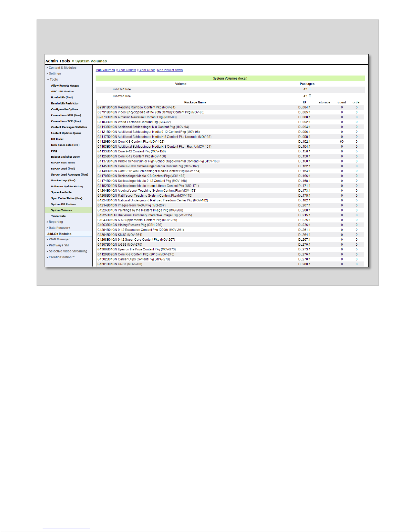411x532 pixels.
Task: Select volume name mfid2s1.bde
Action: pos(122,96)
